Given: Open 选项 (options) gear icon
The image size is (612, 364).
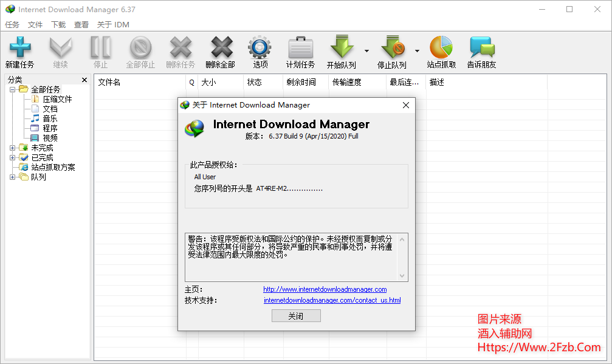Looking at the screenshot, I should [260, 48].
